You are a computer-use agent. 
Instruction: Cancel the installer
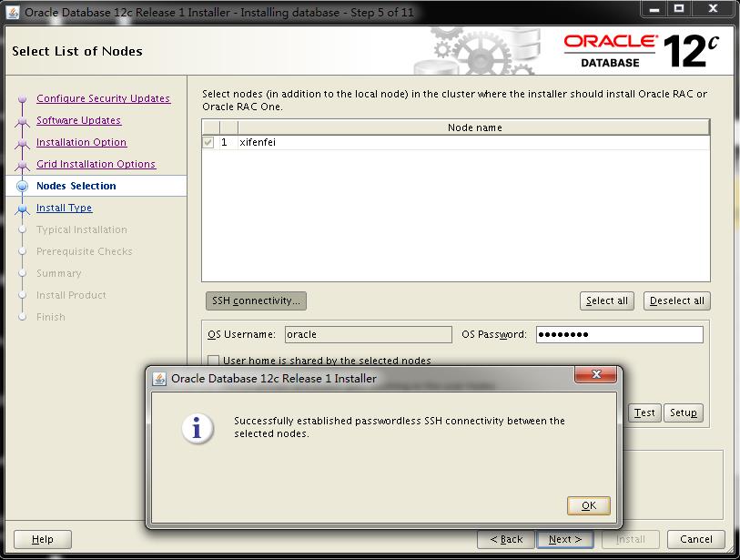[696, 539]
